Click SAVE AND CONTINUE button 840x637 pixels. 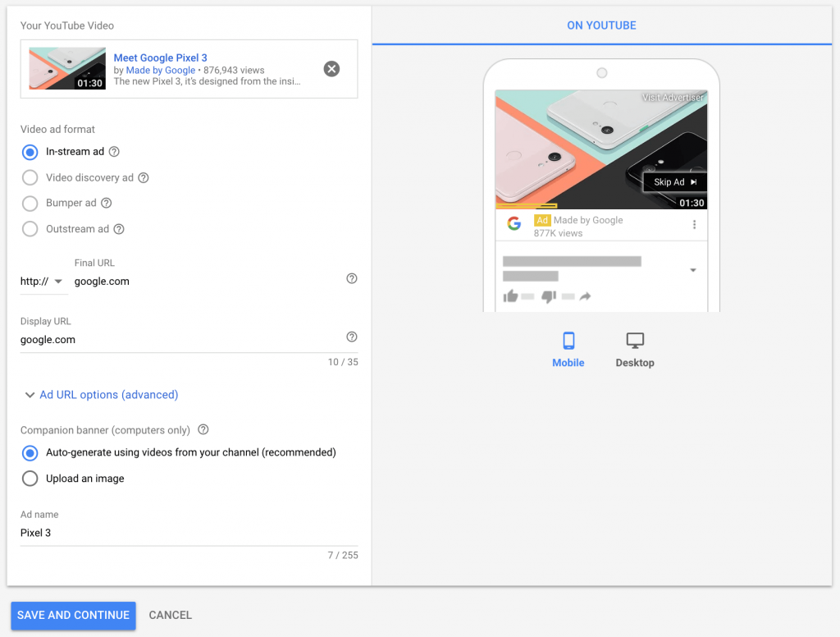(x=73, y=615)
